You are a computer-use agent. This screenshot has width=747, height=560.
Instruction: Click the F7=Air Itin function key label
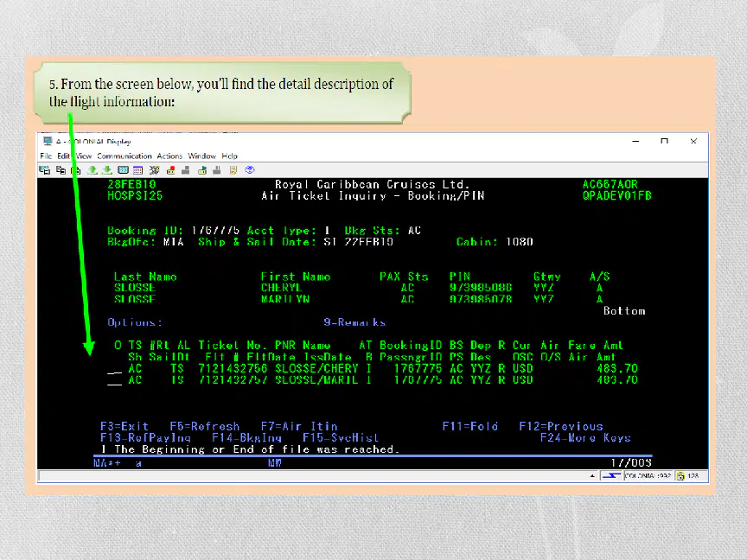(x=299, y=426)
